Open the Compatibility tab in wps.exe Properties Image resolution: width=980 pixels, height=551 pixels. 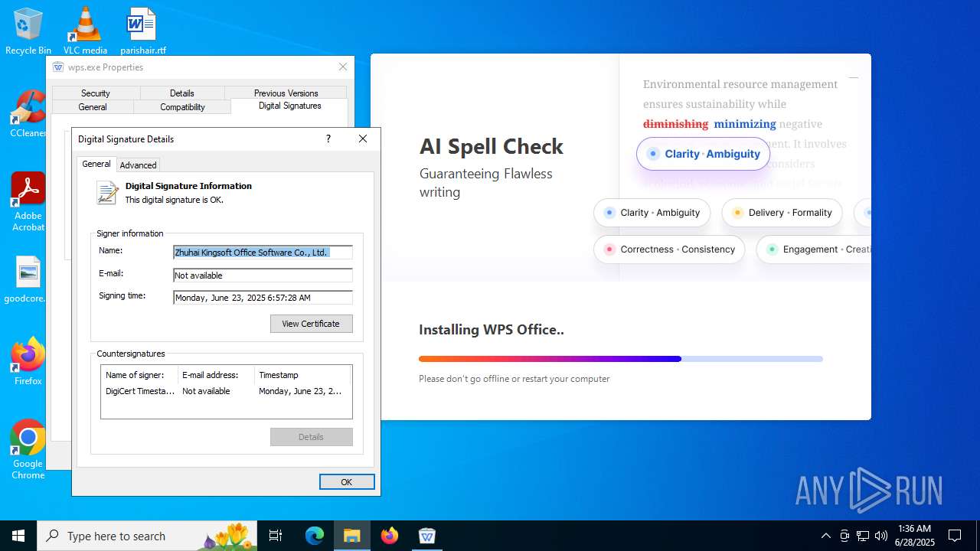pos(182,107)
